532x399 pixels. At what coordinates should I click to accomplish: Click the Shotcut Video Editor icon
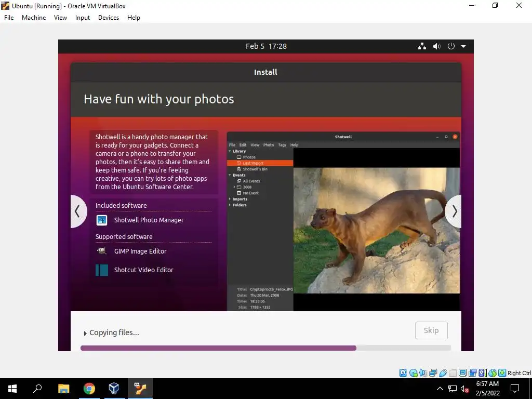pyautogui.click(x=102, y=270)
